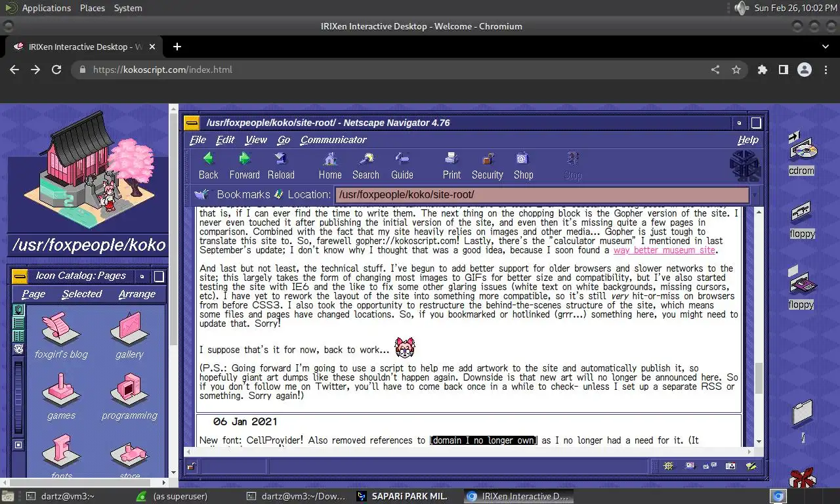Image resolution: width=840 pixels, height=504 pixels.
Task: Click the upper floppy desktop icon
Action: [801, 214]
